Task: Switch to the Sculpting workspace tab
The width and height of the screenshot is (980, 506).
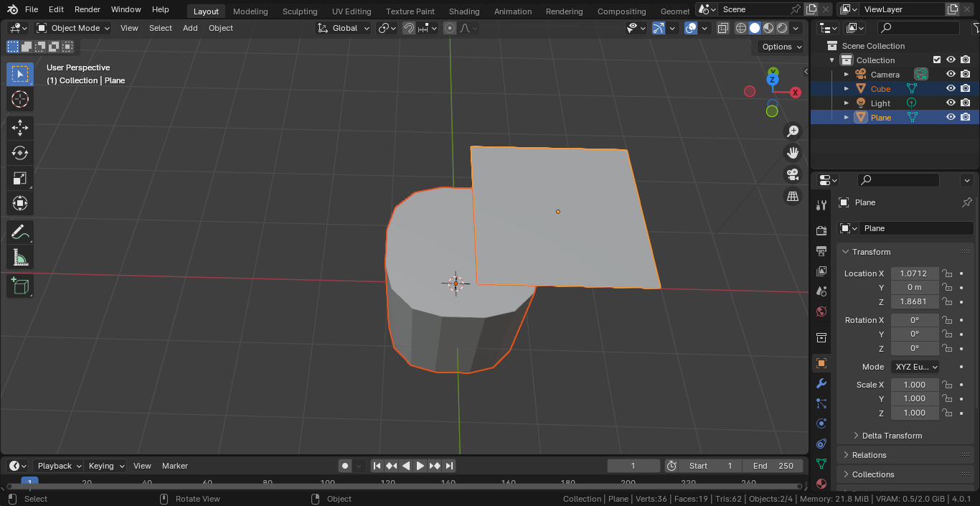Action: [299, 11]
